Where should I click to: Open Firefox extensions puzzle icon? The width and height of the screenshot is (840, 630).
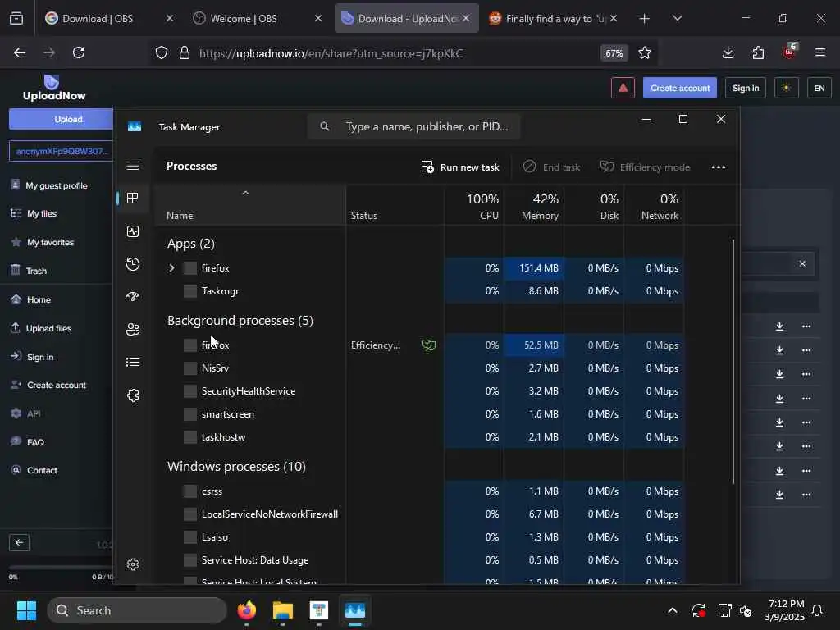(x=758, y=52)
